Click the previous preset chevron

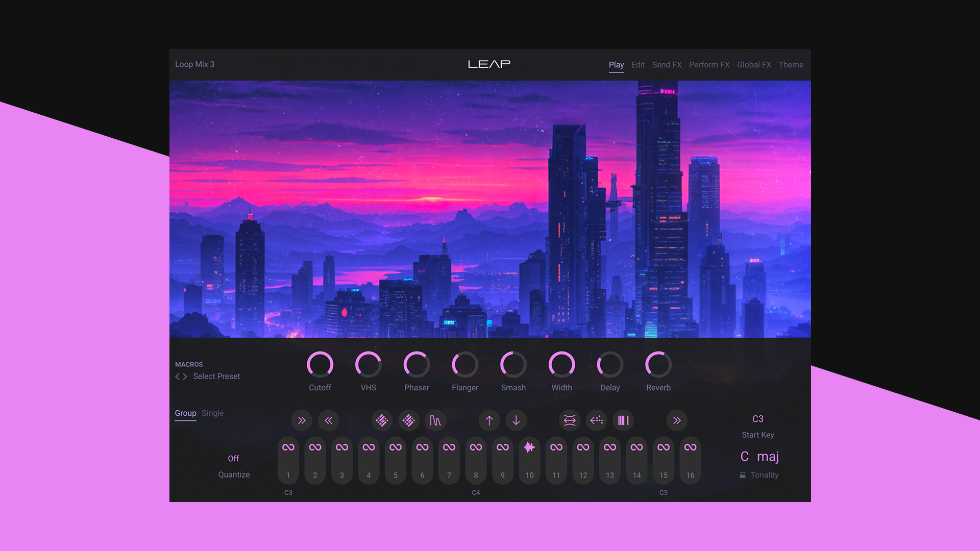[x=177, y=377]
